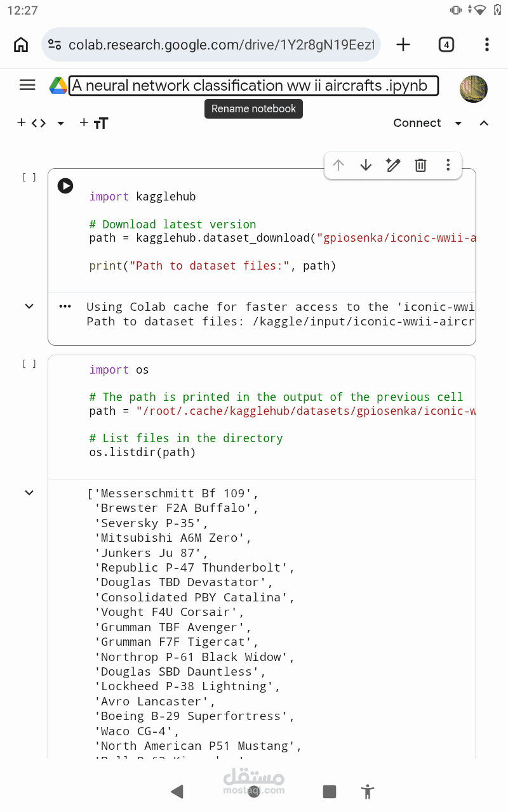Open more cell actions menu

coord(448,166)
